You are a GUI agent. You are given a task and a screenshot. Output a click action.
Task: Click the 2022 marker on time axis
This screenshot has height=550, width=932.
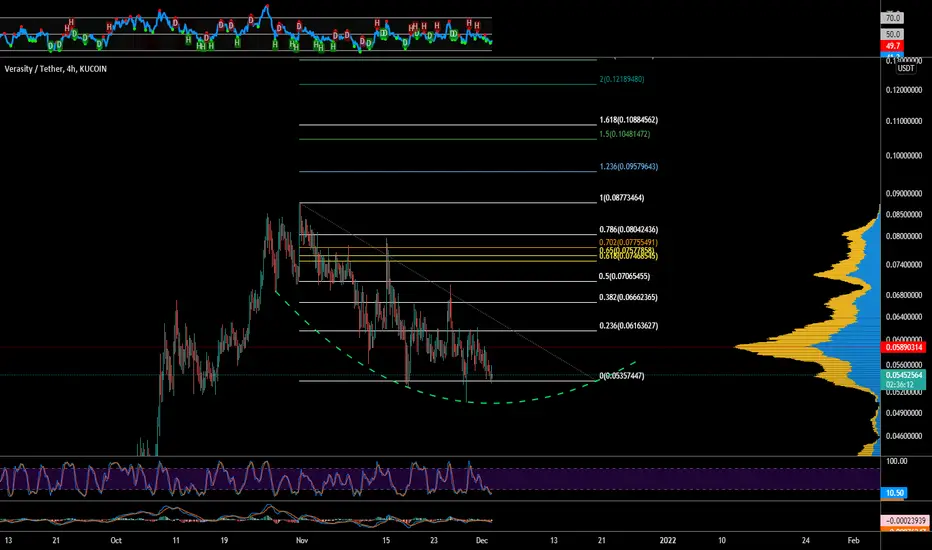tap(668, 540)
